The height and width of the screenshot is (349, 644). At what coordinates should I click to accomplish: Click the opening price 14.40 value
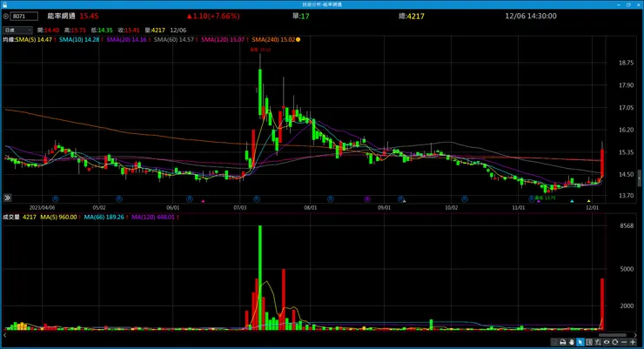click(x=51, y=30)
